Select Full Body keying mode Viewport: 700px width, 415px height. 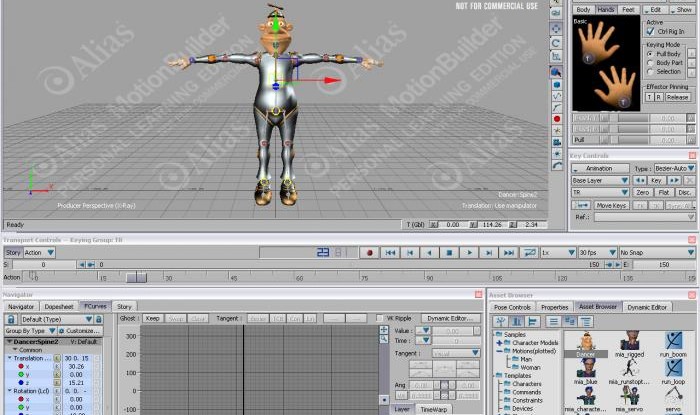[650, 54]
